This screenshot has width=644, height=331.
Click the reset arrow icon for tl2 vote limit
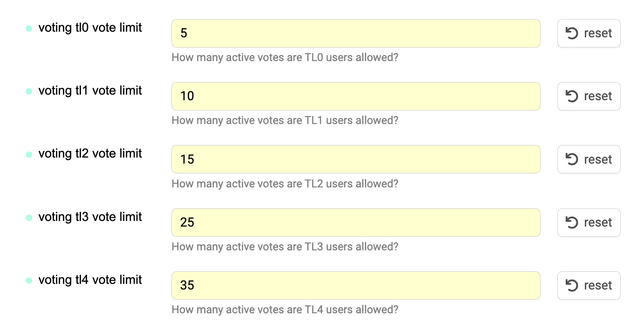572,159
